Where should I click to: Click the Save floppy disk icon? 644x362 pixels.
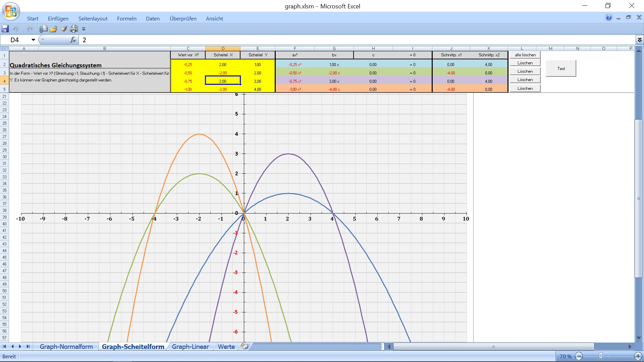[x=5, y=29]
